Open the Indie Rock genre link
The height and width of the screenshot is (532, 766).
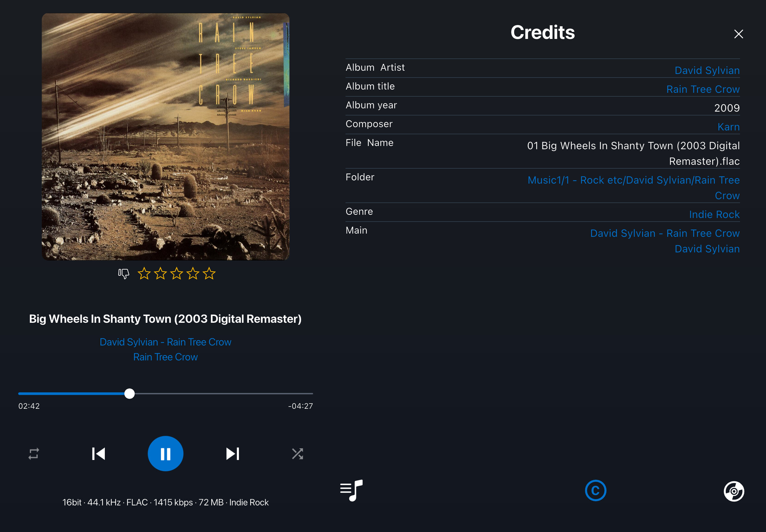(714, 214)
